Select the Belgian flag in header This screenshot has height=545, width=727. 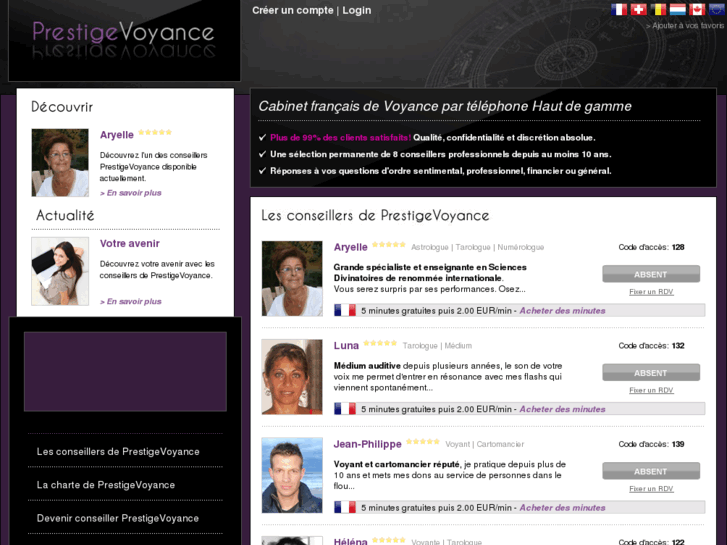point(658,9)
